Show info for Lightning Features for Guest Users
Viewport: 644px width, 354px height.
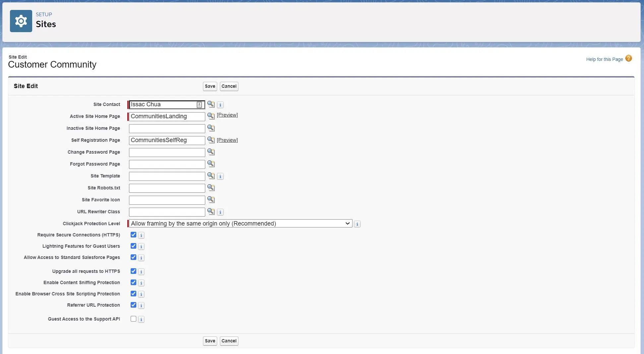pyautogui.click(x=141, y=247)
